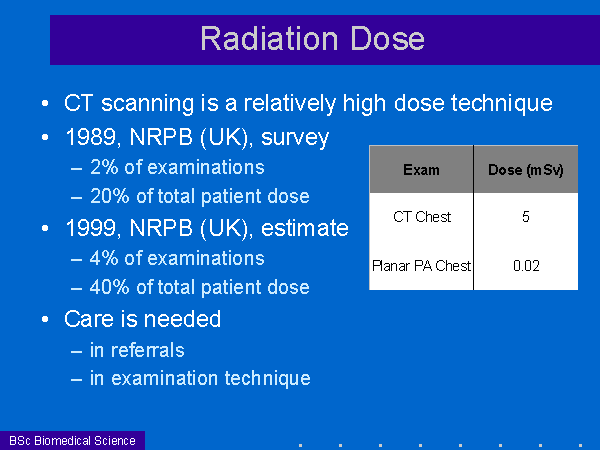Click the '4% of examinations' sub-bullet
This screenshot has height=450, width=600.
pos(177,258)
